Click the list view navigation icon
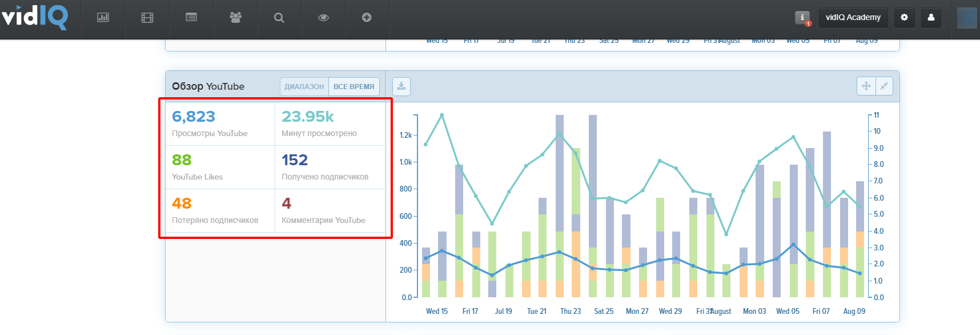980x335 pixels. tap(191, 18)
